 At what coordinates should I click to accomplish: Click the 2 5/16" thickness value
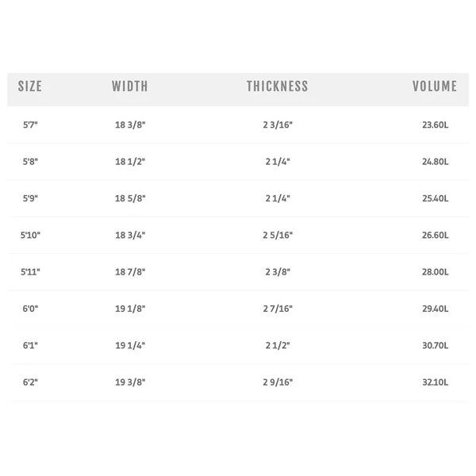pyautogui.click(x=278, y=235)
